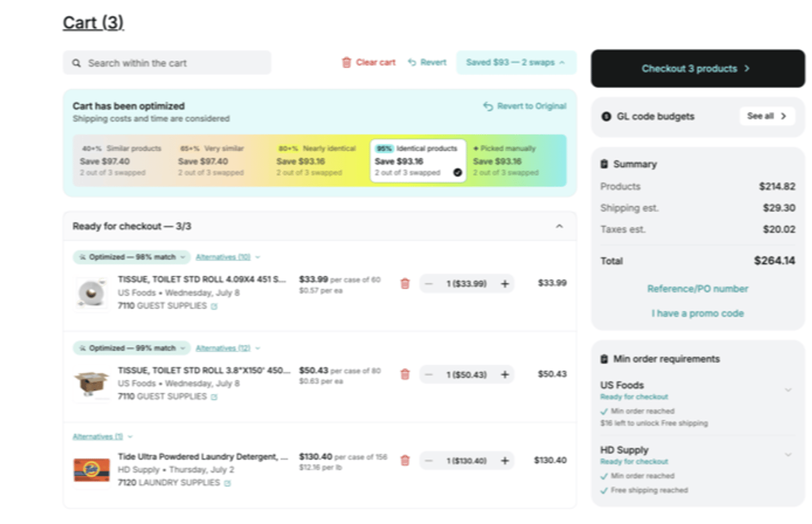Open 'TISSUE, TOILET STD ROLL 4.09X4 451 S...' product

[x=202, y=279]
